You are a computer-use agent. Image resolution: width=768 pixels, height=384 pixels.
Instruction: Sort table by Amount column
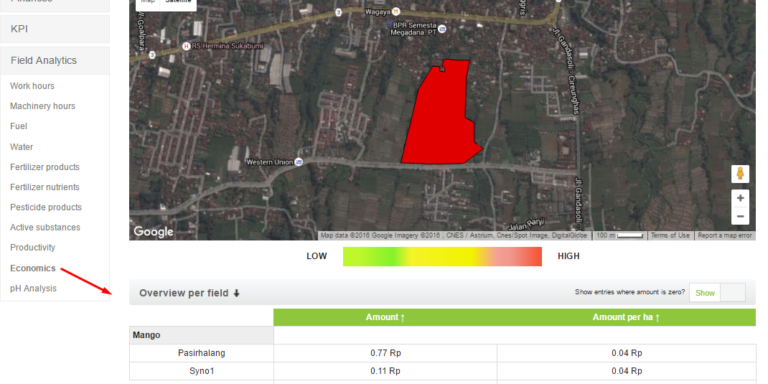click(x=385, y=317)
